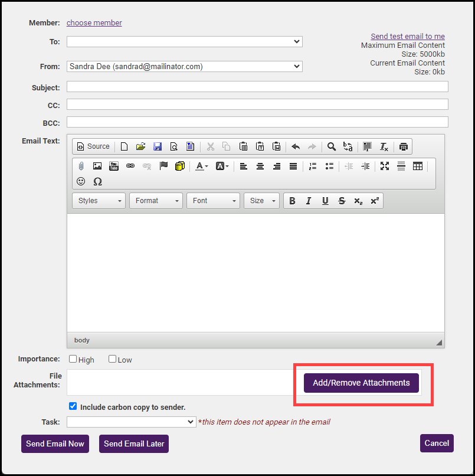The height and width of the screenshot is (476, 475).
Task: Maximize the editor with the fullscreen icon
Action: tap(385, 166)
